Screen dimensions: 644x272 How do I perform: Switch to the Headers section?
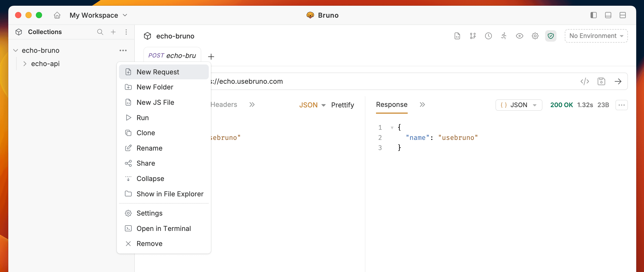224,105
